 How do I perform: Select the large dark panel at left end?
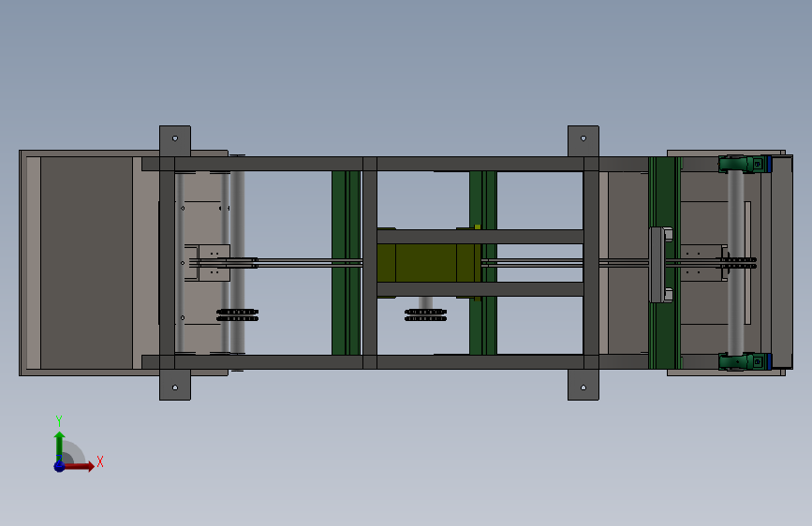86,263
